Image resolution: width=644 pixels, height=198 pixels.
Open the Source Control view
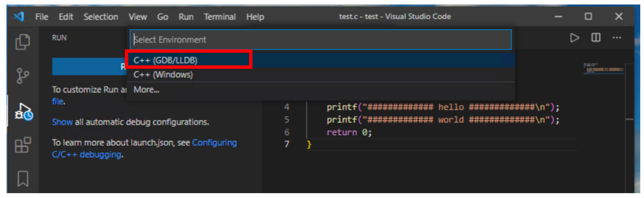pos(23,76)
